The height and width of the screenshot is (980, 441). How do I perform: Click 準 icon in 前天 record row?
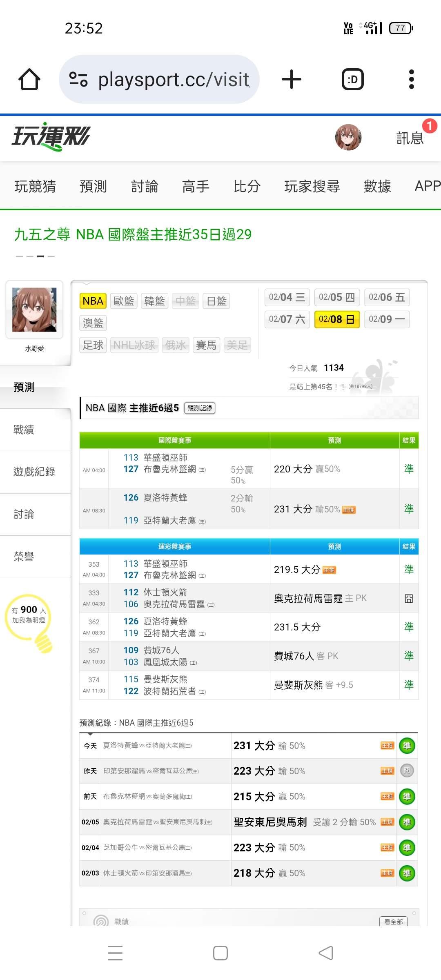(x=407, y=796)
